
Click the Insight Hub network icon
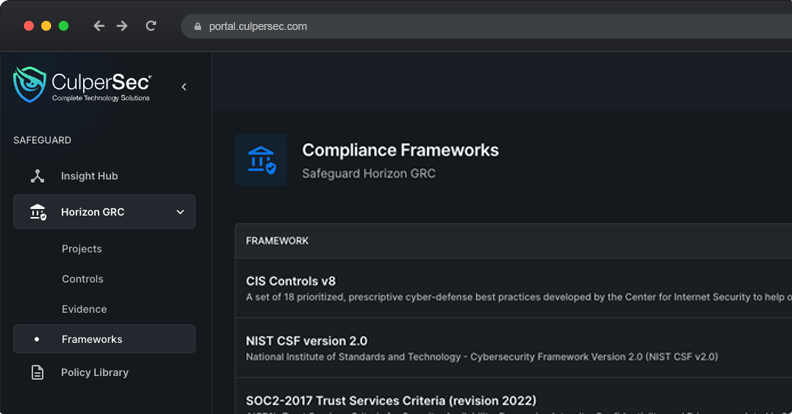pos(37,176)
